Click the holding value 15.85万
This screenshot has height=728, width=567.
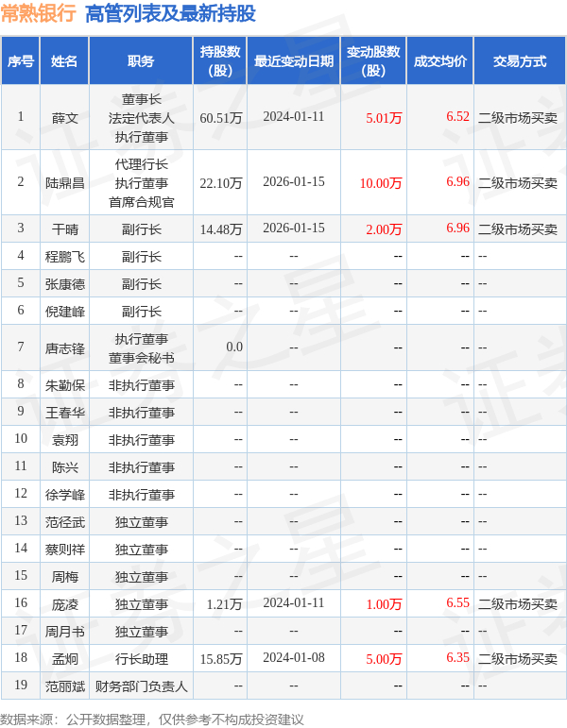coord(221,659)
